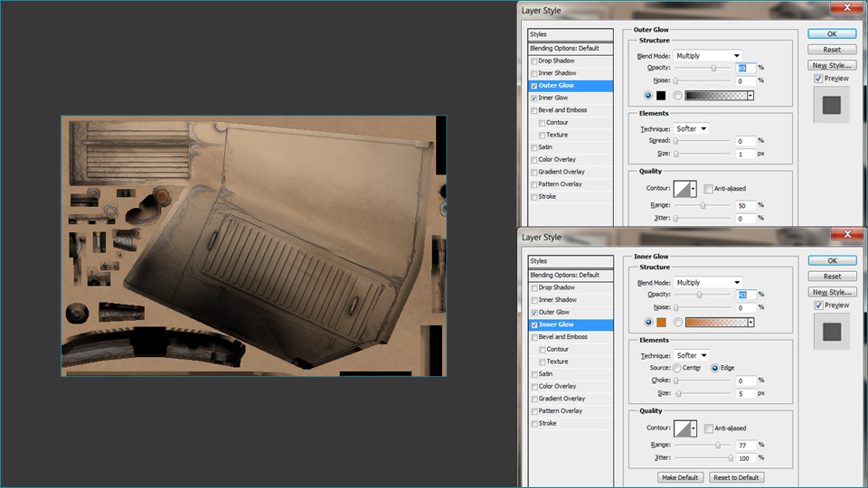This screenshot has height=488, width=868.
Task: Open Blend Mode dropdown in Outer Glow dialog
Action: pyautogui.click(x=707, y=56)
